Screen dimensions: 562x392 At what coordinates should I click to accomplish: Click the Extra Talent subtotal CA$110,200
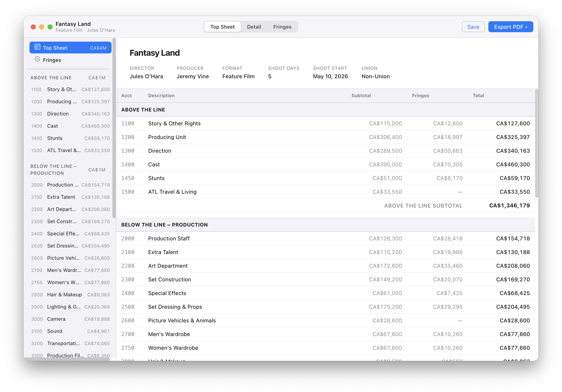coord(385,252)
